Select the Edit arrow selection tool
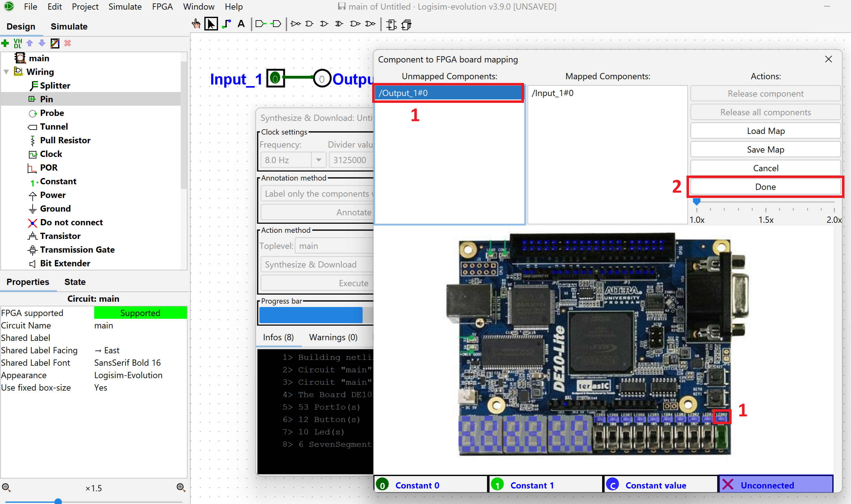851x504 pixels. click(x=211, y=24)
